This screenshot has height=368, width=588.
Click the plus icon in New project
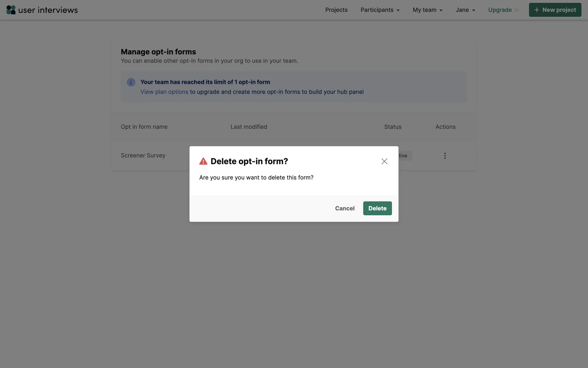537,10
